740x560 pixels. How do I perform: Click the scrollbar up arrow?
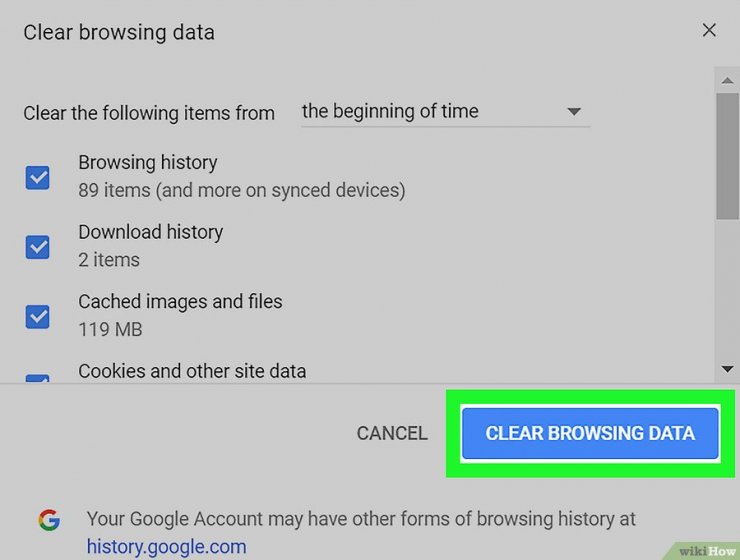pyautogui.click(x=727, y=81)
